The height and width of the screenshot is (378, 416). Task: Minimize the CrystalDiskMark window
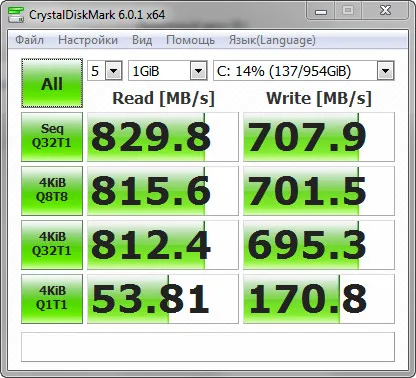pyautogui.click(x=321, y=11)
